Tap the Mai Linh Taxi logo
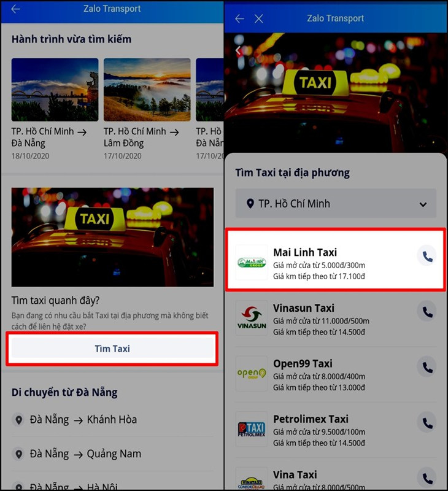 (x=252, y=263)
